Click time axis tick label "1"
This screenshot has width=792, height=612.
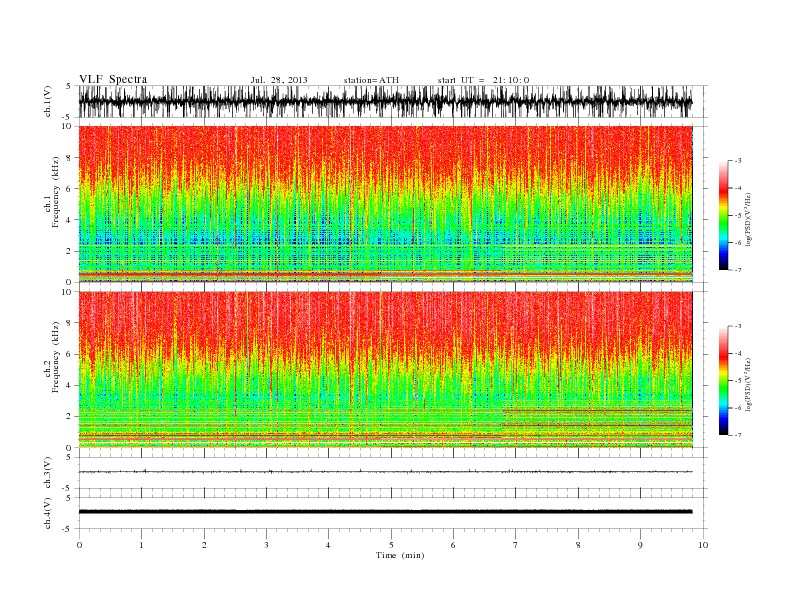[141, 545]
